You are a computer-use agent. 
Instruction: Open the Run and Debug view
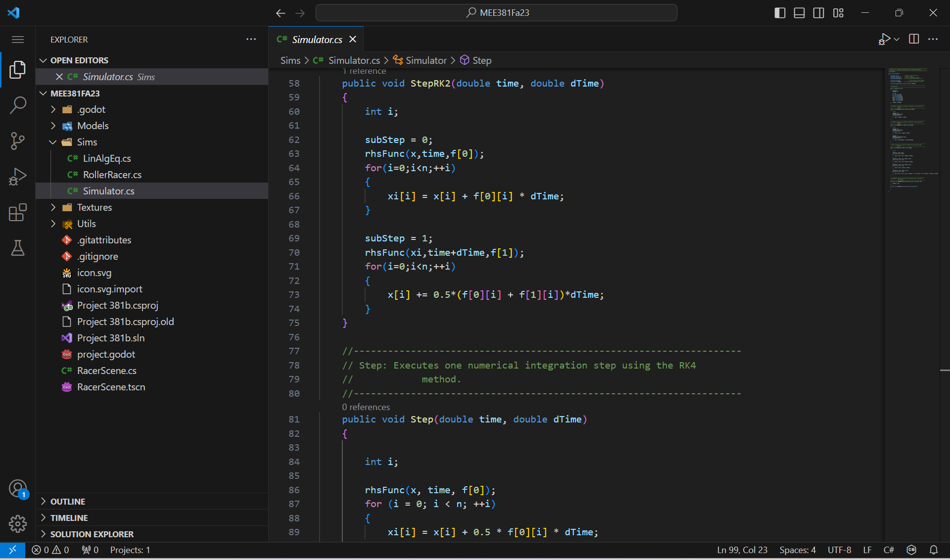click(x=18, y=177)
